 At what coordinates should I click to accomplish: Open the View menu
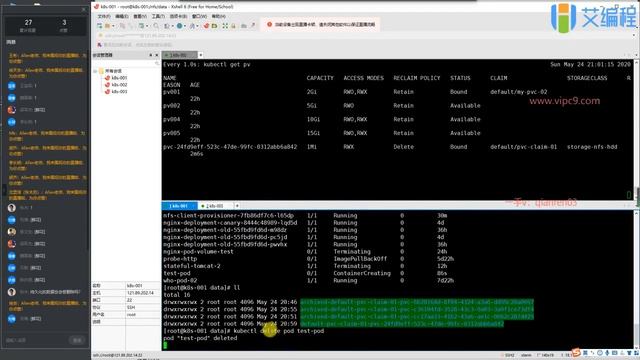[140, 16]
